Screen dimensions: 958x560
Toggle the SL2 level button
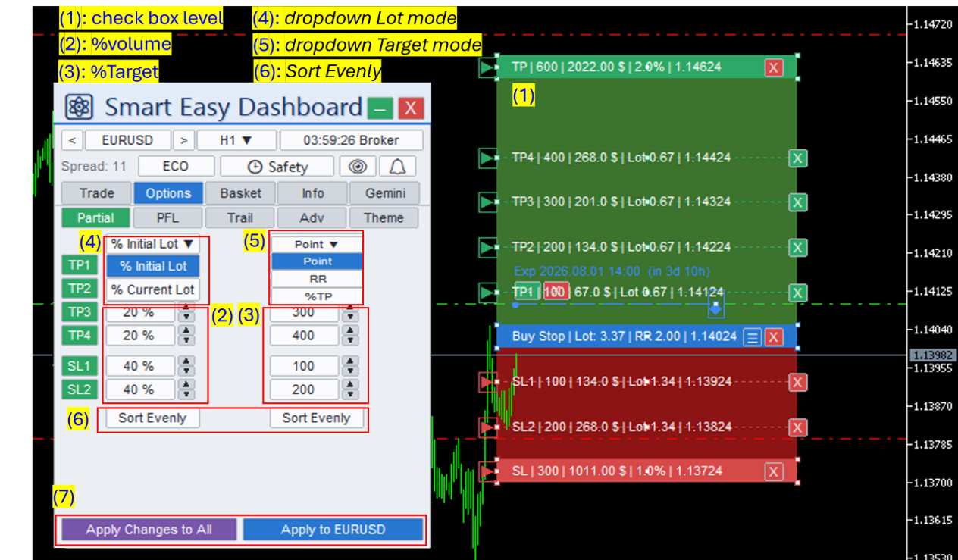click(79, 389)
